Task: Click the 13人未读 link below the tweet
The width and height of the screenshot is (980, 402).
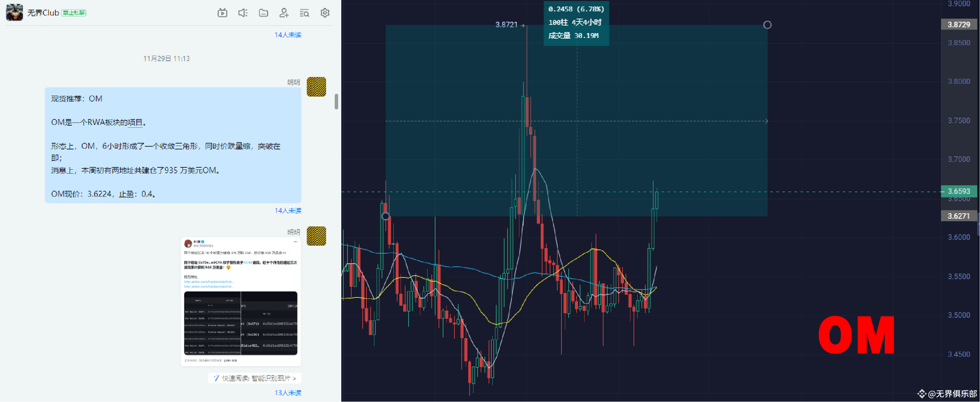Action: click(x=287, y=392)
